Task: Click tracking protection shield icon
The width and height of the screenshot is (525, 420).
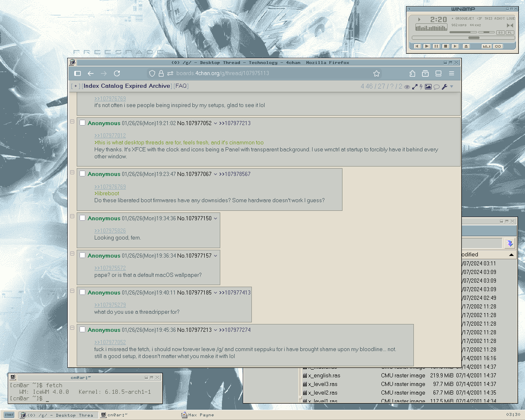Action: (152, 73)
